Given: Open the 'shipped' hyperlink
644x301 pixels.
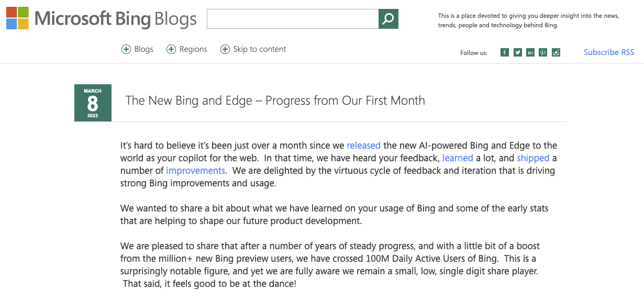Looking at the screenshot, I should pos(533,158).
